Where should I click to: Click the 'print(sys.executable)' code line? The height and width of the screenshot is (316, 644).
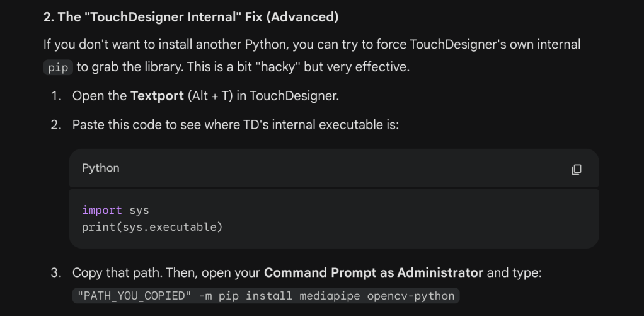[x=152, y=226]
